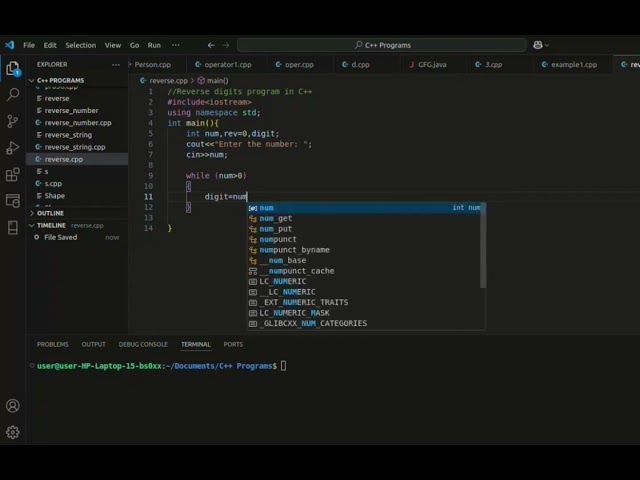
Task: Open the File menu
Action: coord(29,45)
